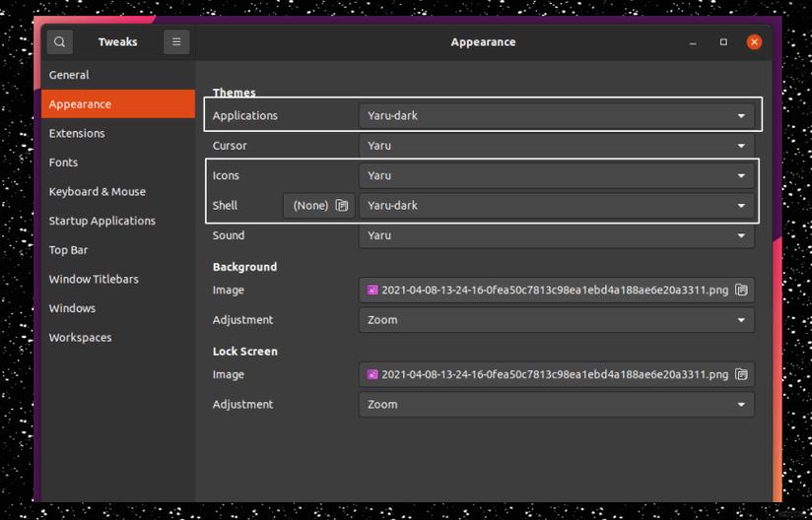Close the Tweaks window
The width and height of the screenshot is (812, 520).
tap(754, 42)
